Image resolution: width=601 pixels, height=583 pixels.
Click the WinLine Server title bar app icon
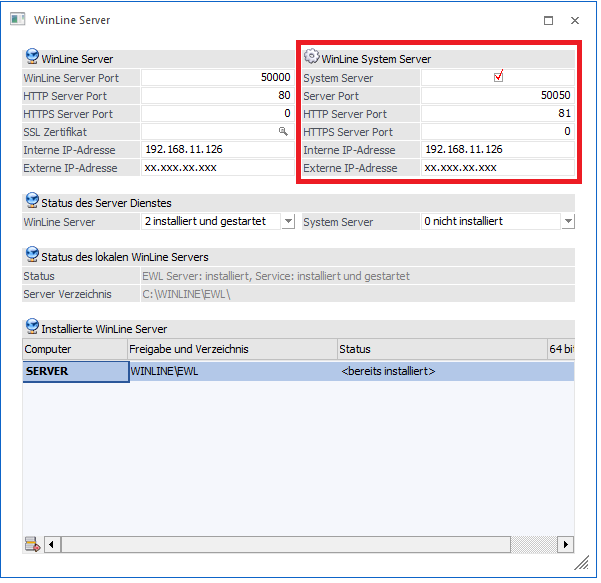coord(18,20)
